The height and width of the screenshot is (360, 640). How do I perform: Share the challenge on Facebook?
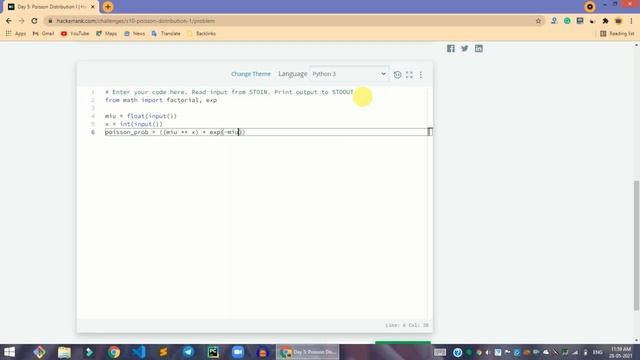(451, 49)
